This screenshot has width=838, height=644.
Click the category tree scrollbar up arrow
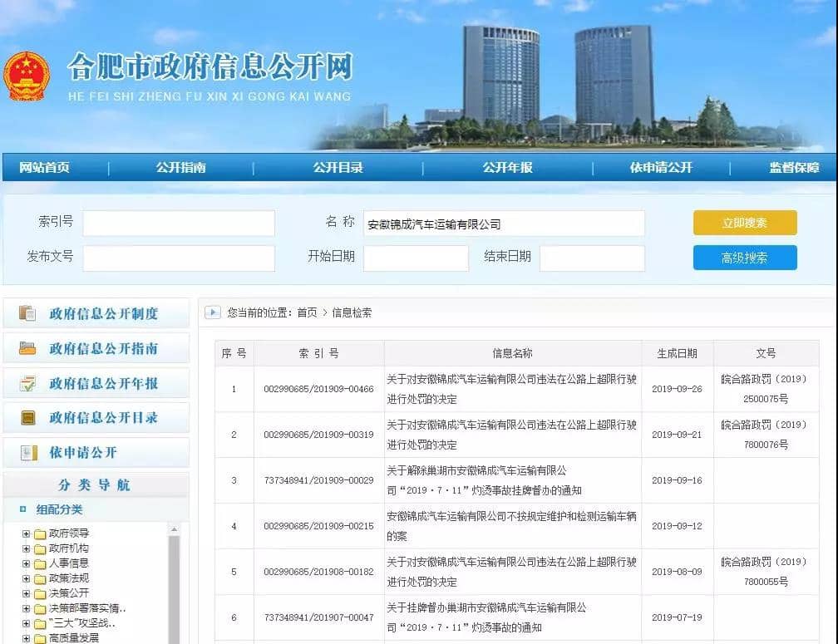click(x=174, y=529)
